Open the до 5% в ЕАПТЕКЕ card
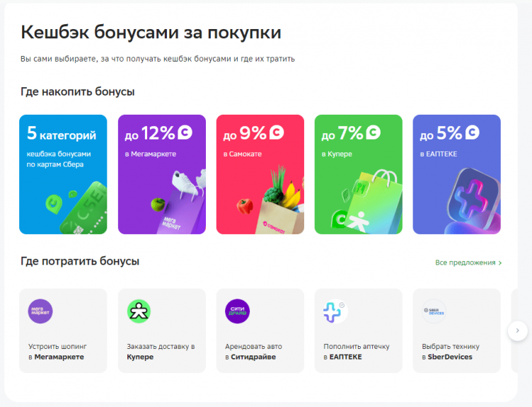532x407 pixels. coord(457,174)
